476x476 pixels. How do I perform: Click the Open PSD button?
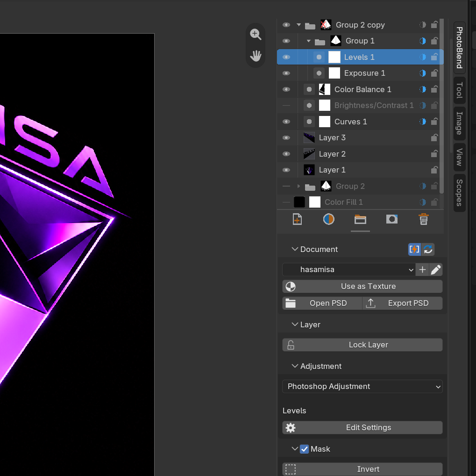point(322,303)
